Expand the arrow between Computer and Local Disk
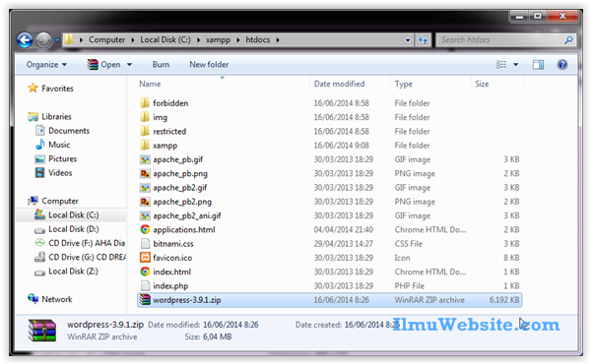Image resolution: width=591 pixels, height=364 pixels. [x=133, y=39]
